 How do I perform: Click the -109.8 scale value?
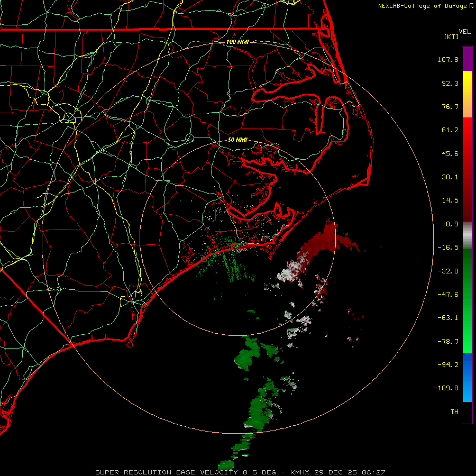point(446,388)
